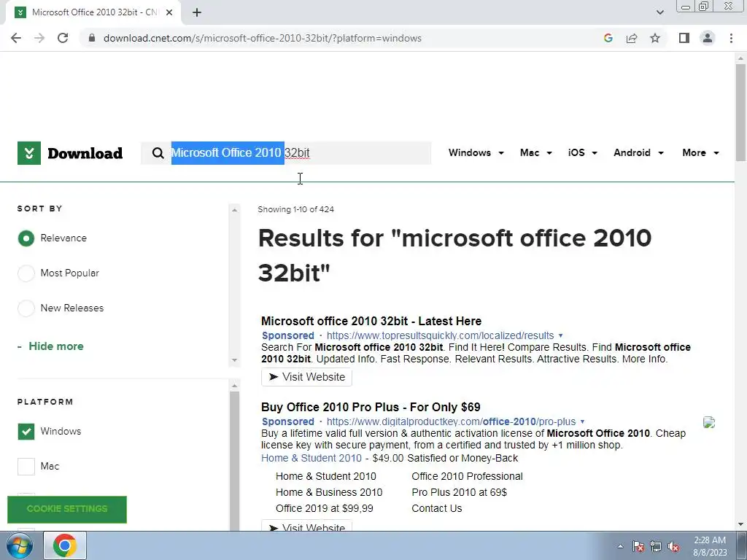
Task: Bookmark this page with star icon
Action: pos(655,38)
